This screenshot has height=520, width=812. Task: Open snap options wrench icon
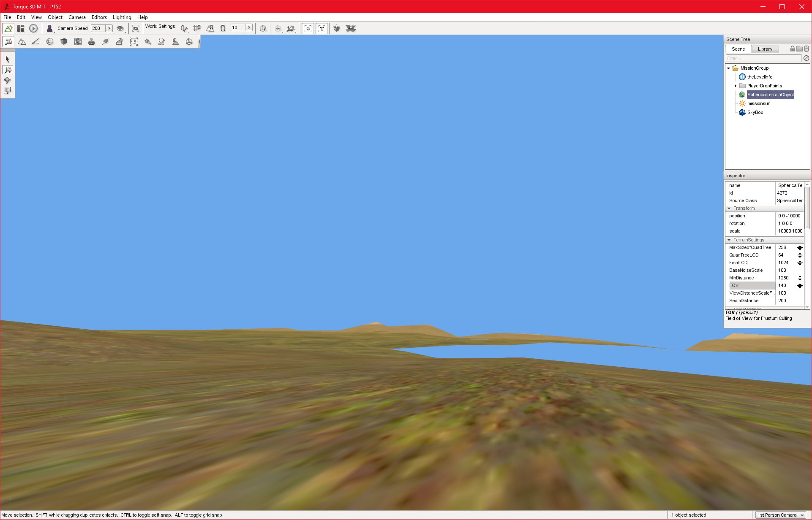tap(184, 28)
